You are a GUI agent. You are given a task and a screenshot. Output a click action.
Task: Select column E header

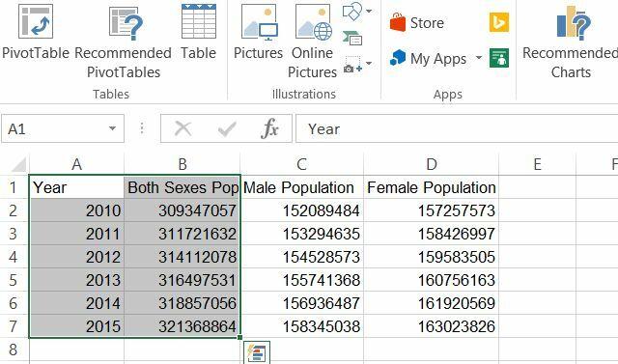point(537,164)
